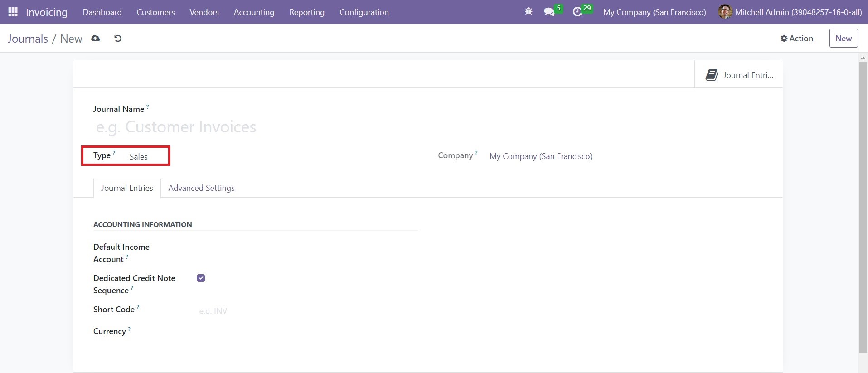
Task: Open the Vendors menu
Action: [x=204, y=12]
